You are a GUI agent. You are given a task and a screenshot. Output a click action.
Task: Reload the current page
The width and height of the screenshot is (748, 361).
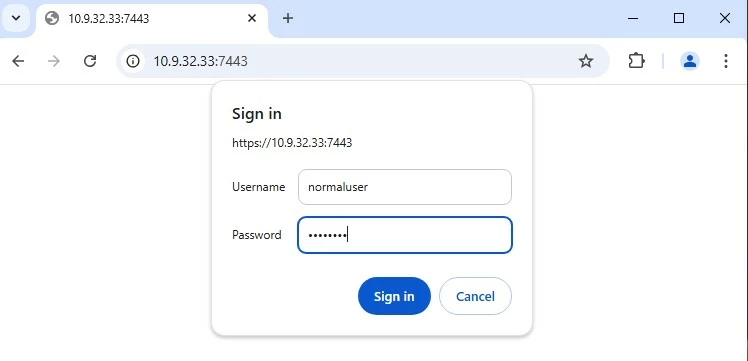pyautogui.click(x=90, y=61)
